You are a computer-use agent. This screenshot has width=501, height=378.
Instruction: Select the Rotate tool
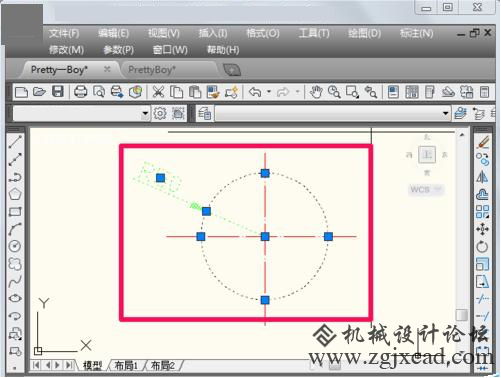click(483, 247)
